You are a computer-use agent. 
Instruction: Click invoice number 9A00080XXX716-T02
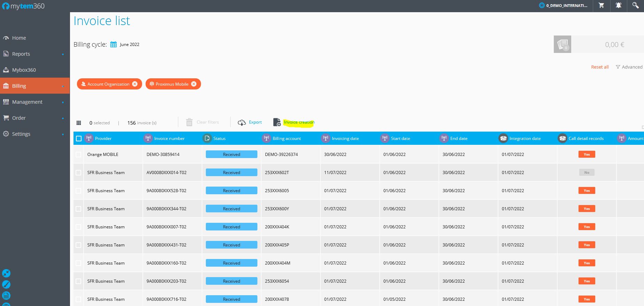166,299
